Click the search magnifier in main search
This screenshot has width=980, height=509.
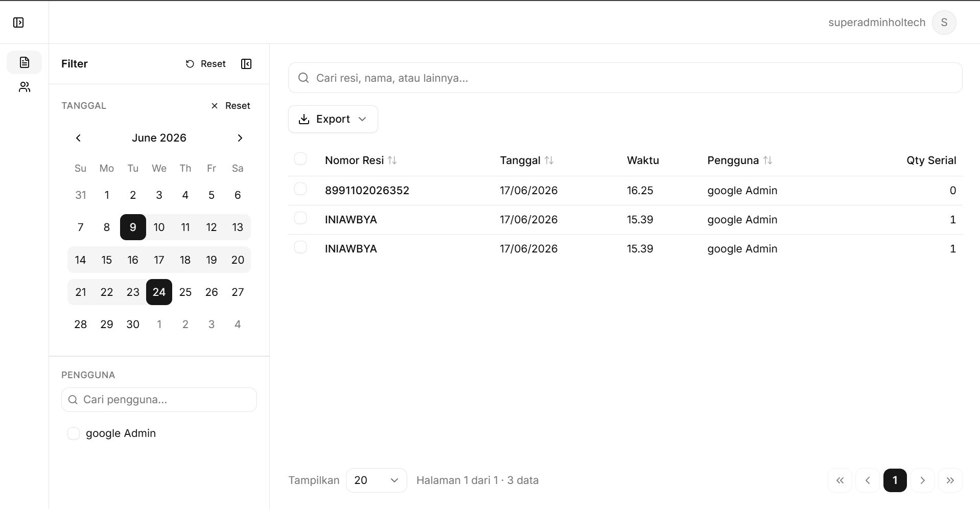click(304, 78)
